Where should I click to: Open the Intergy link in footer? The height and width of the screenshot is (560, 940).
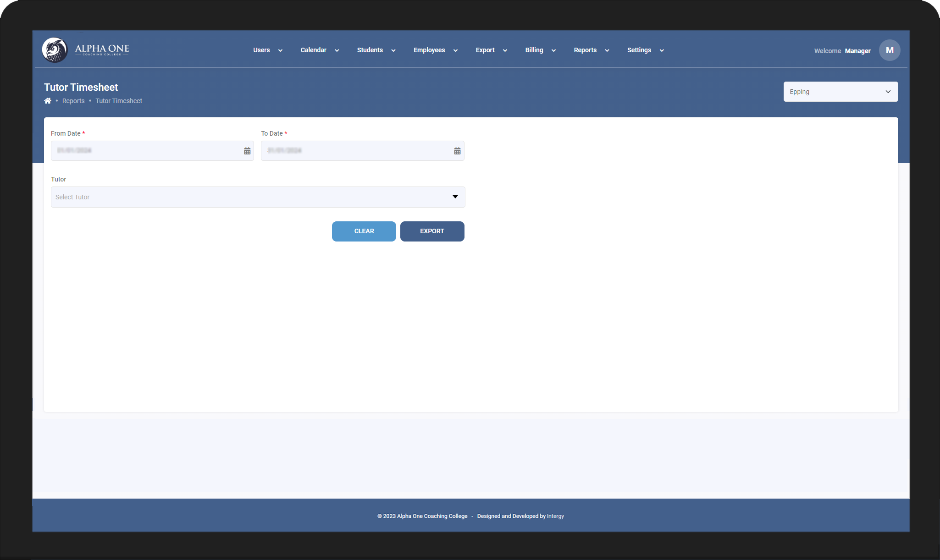(x=555, y=516)
